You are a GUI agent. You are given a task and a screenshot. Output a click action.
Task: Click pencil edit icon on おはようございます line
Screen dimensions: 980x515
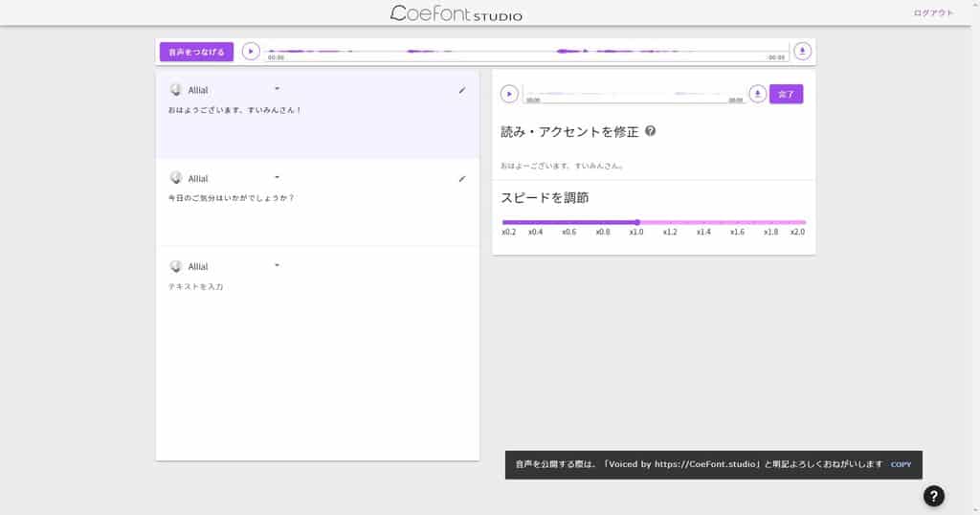click(462, 91)
